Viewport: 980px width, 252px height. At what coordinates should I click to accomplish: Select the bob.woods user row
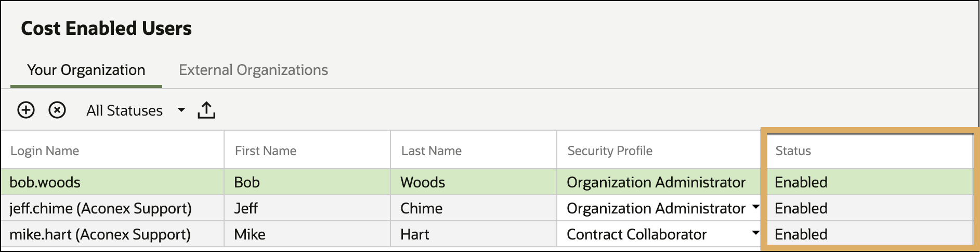tap(487, 182)
